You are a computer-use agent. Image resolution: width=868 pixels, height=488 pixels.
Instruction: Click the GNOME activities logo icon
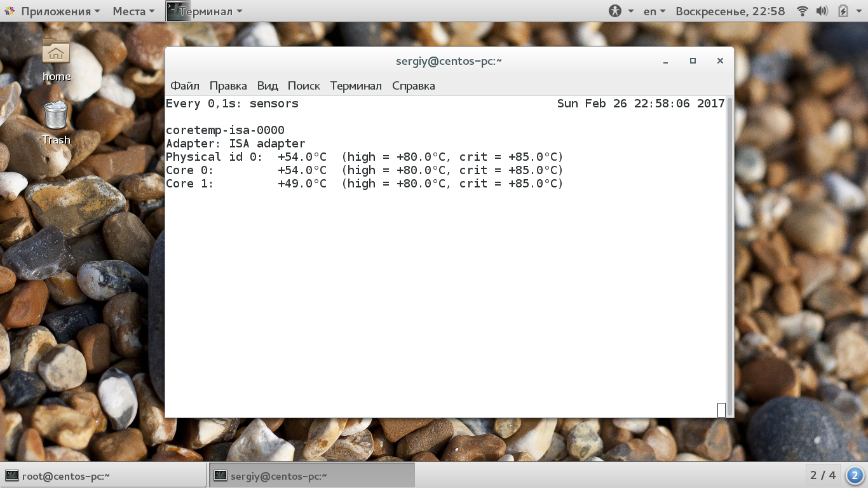click(10, 11)
